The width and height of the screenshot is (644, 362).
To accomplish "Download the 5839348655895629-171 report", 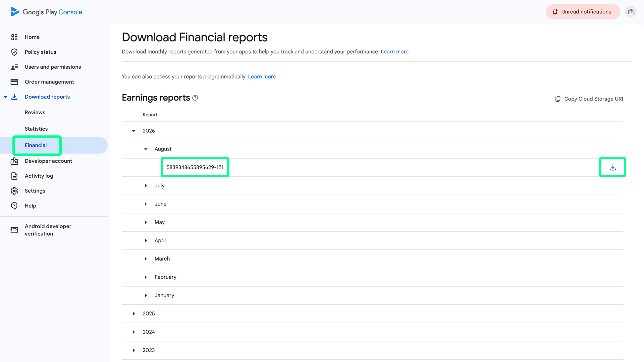I will click(612, 167).
